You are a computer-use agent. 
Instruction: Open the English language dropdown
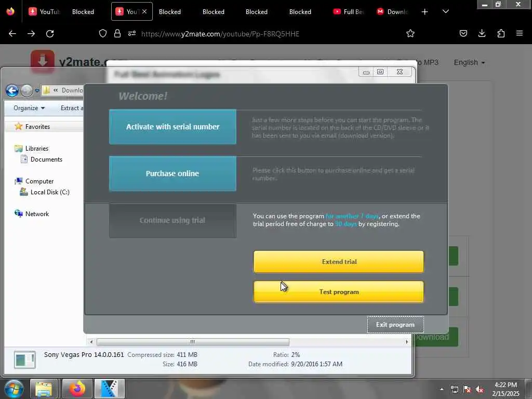[x=469, y=62]
